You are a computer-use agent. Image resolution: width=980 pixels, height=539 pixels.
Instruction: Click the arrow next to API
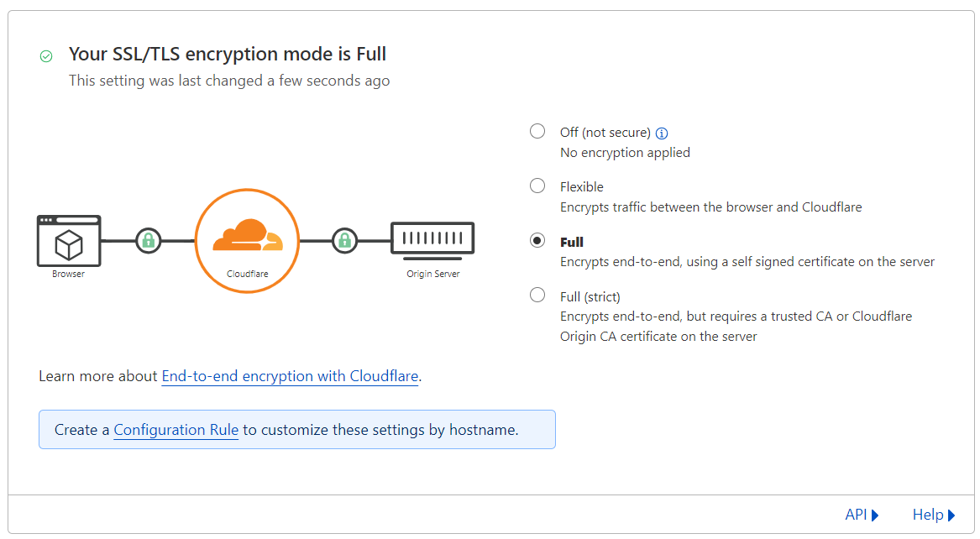[x=875, y=515]
